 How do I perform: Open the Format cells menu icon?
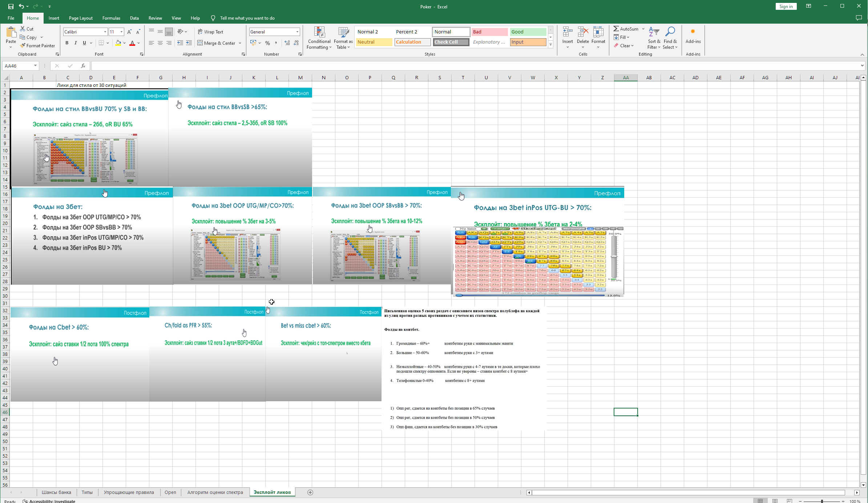tap(598, 32)
